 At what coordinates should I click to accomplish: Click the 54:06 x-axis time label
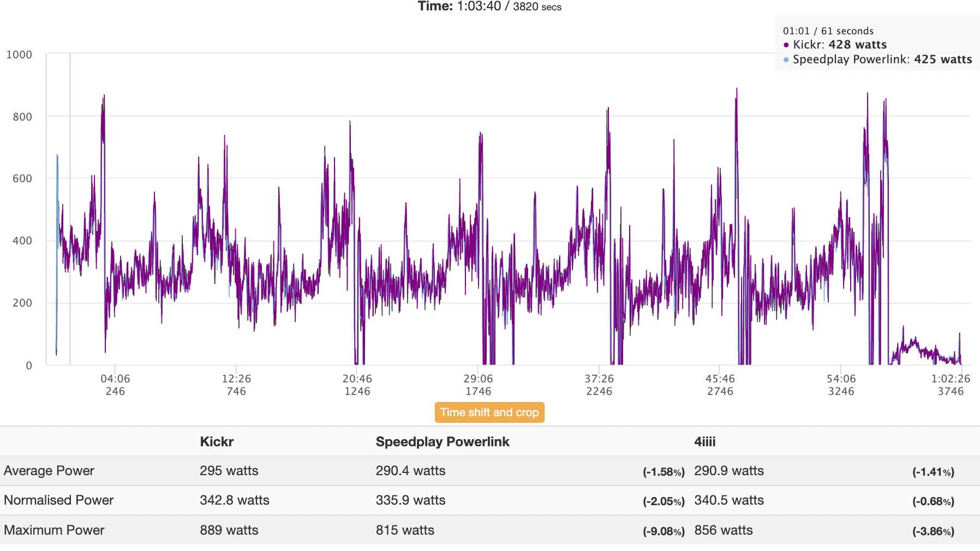tap(841, 379)
